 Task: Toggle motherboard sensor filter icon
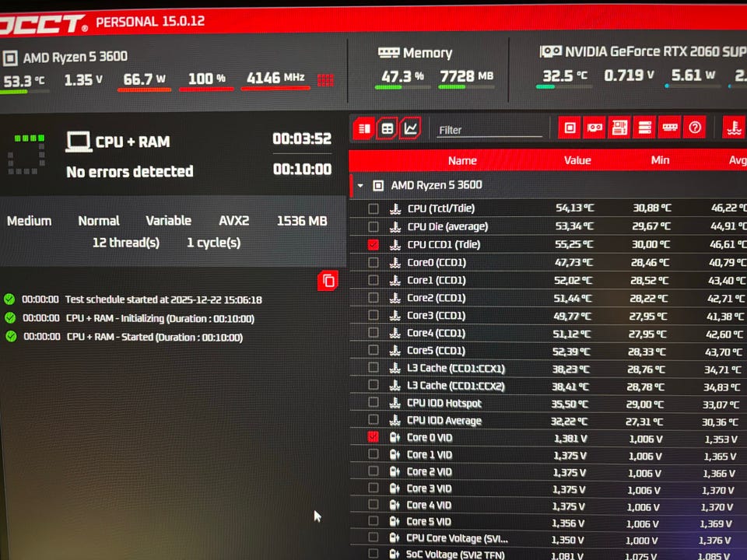click(x=619, y=128)
